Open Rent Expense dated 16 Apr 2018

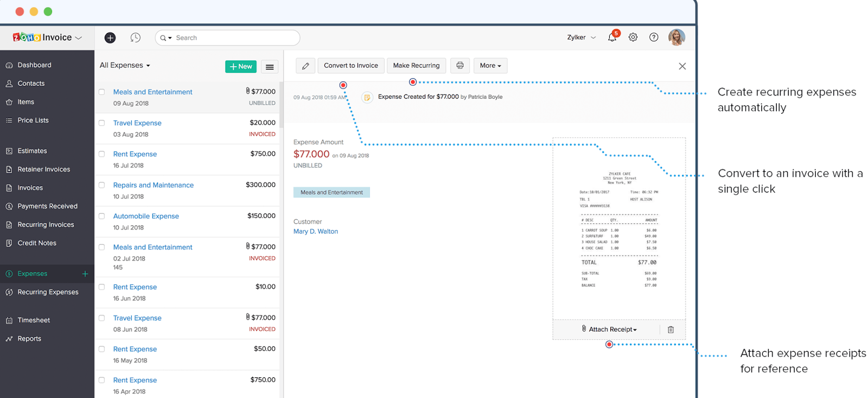pos(135,380)
